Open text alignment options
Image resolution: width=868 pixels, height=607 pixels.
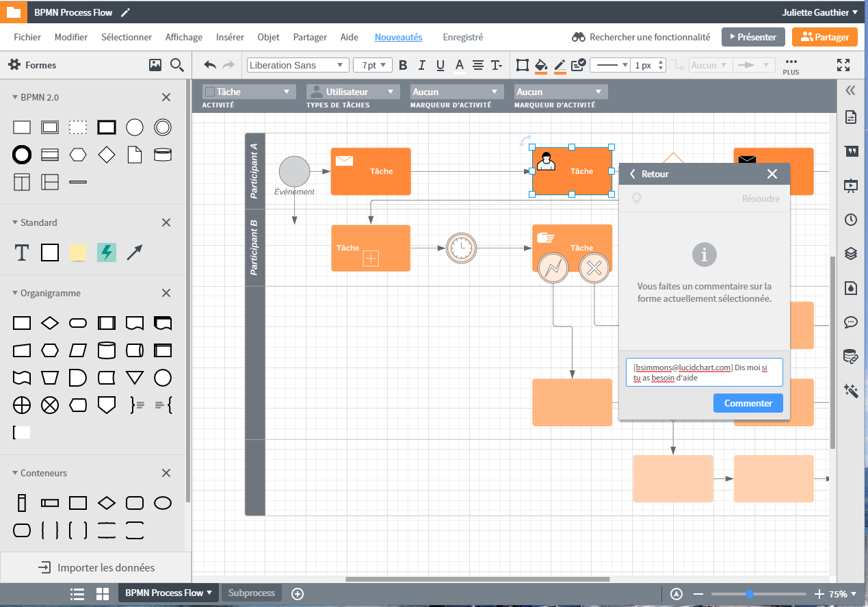[478, 65]
